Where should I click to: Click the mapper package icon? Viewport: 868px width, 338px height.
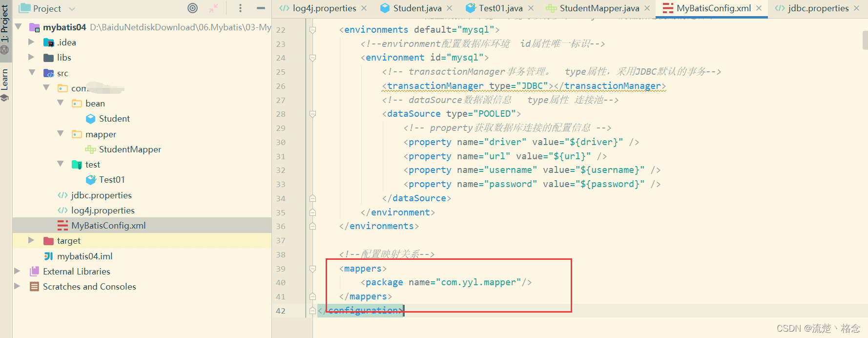(x=77, y=134)
